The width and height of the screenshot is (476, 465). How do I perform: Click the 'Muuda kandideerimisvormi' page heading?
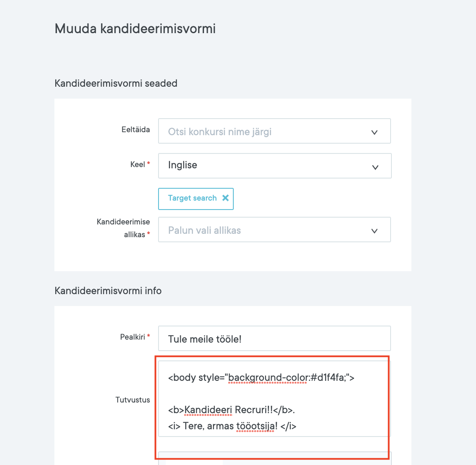[x=135, y=29]
